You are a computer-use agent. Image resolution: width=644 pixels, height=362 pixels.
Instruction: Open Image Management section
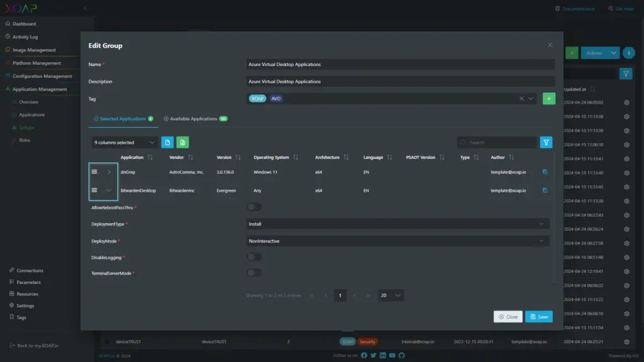point(34,50)
